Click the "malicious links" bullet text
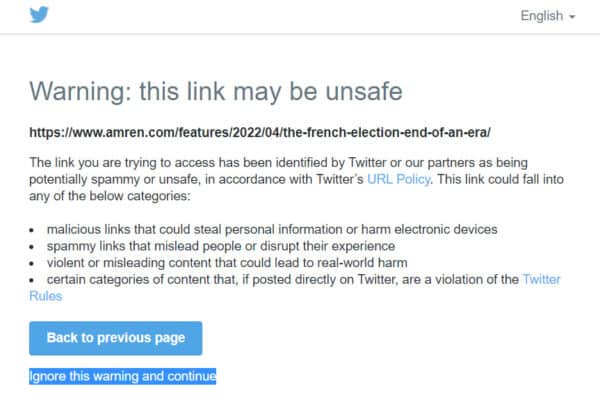 pos(272,229)
